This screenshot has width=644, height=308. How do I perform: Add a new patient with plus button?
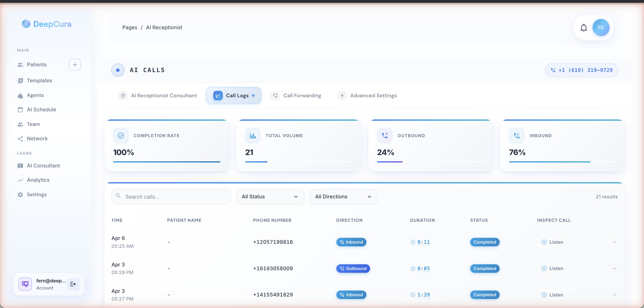point(75,65)
